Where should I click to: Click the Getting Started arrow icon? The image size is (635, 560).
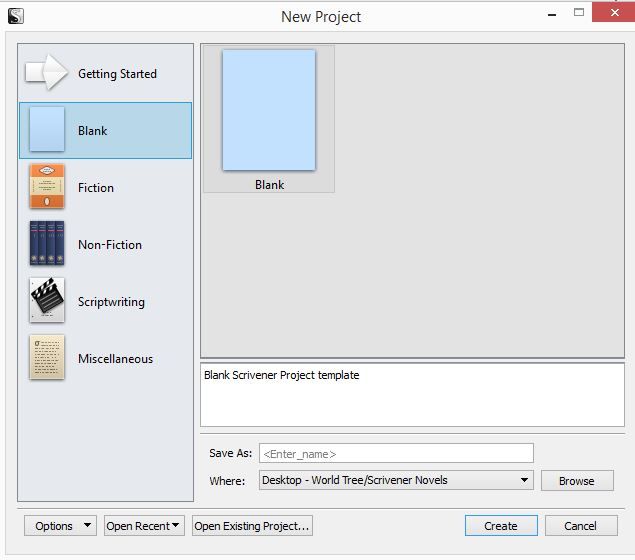(46, 72)
